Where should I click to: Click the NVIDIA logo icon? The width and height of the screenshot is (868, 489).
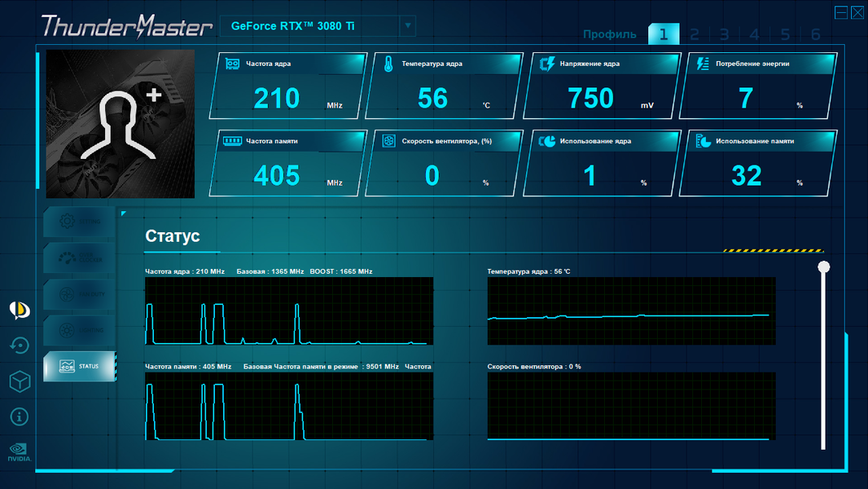20,452
